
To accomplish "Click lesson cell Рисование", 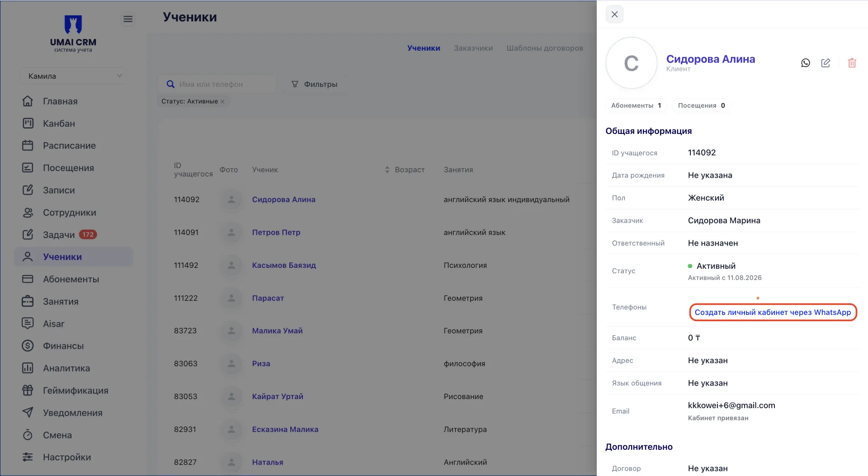I will coord(463,396).
